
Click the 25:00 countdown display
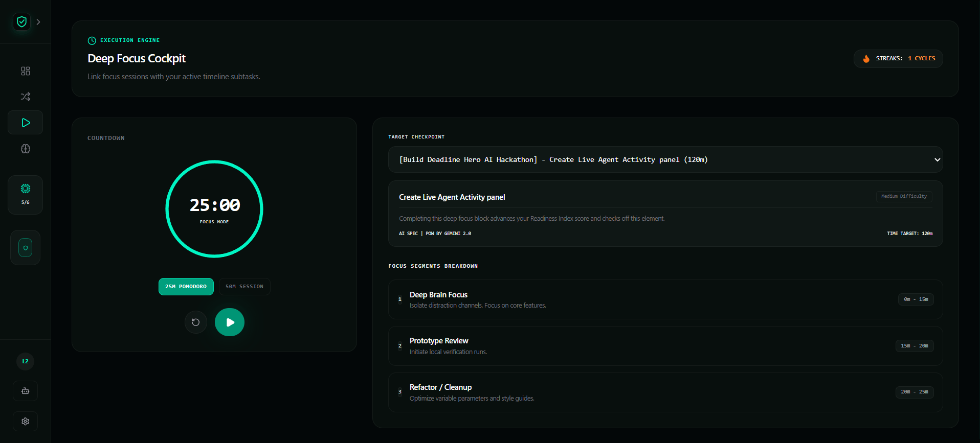[215, 205]
